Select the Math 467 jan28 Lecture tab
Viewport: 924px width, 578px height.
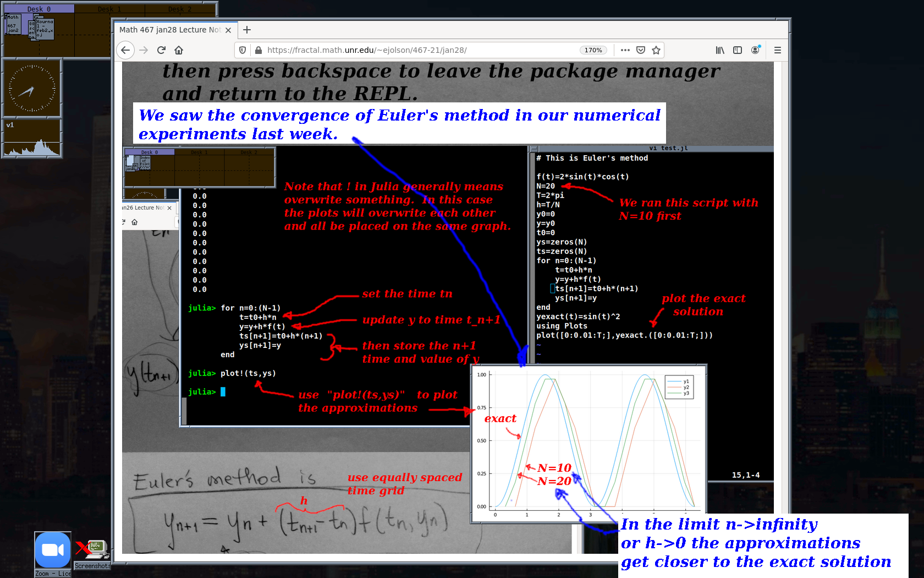tap(169, 30)
